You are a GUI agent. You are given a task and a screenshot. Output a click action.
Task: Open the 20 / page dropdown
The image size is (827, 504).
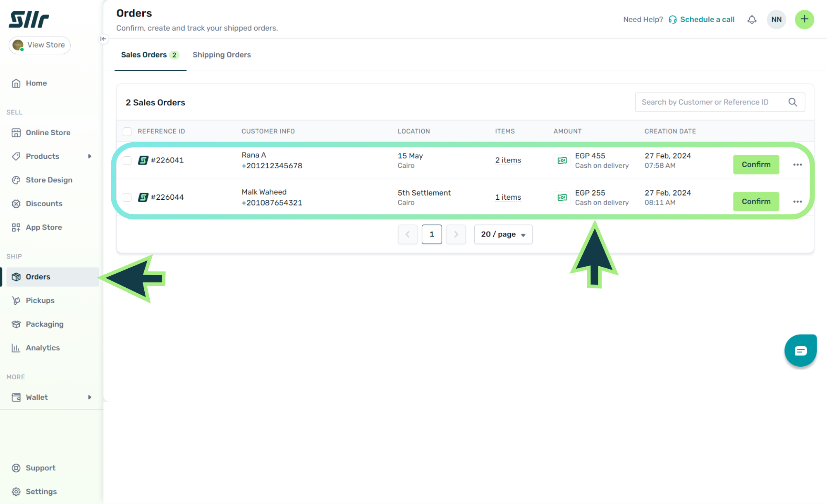click(x=503, y=234)
